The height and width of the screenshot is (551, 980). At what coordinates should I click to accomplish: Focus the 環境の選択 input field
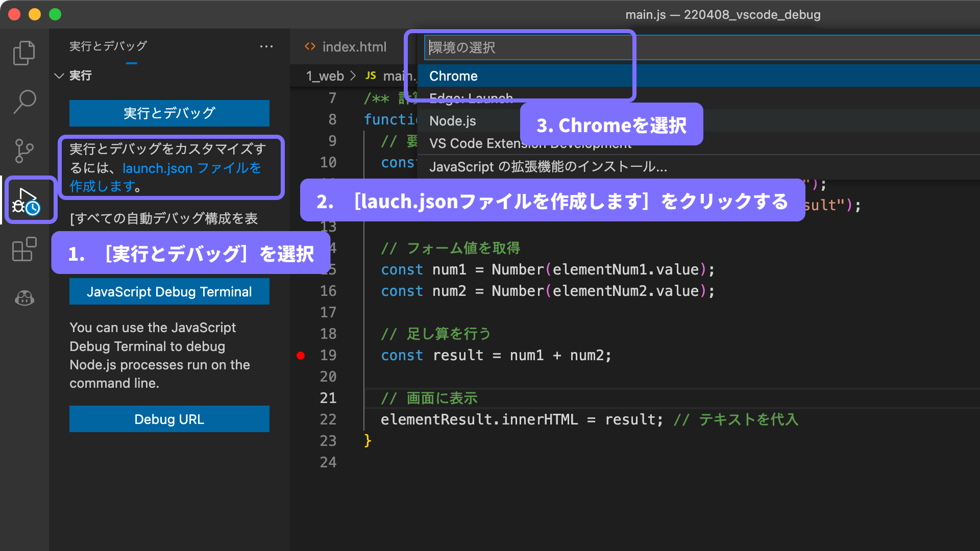click(x=526, y=47)
